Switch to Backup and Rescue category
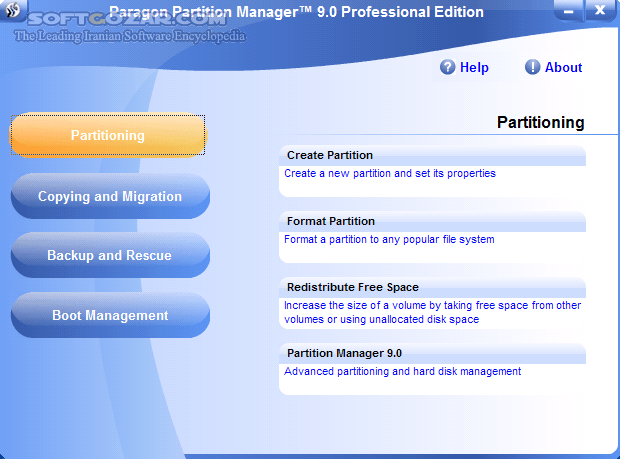 110,255
